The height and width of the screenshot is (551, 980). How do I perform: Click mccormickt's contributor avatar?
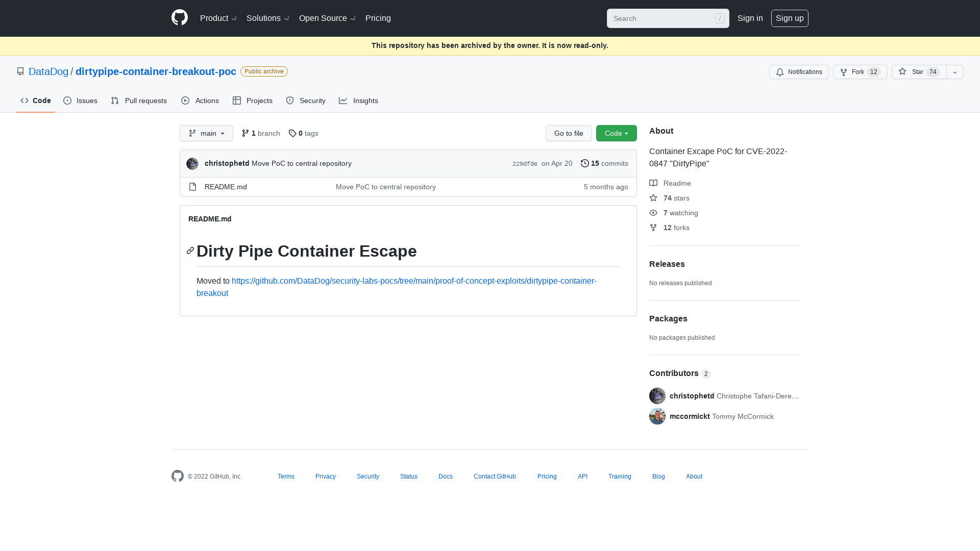tap(657, 416)
